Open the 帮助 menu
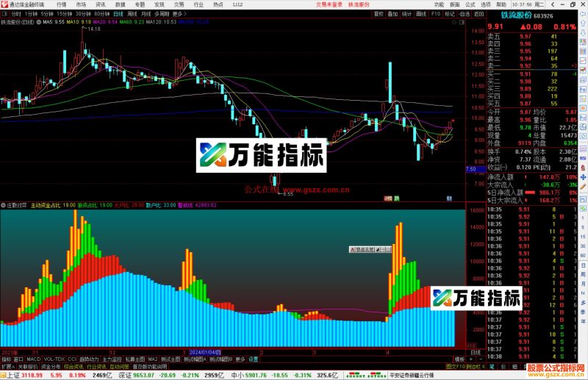 [501, 4]
